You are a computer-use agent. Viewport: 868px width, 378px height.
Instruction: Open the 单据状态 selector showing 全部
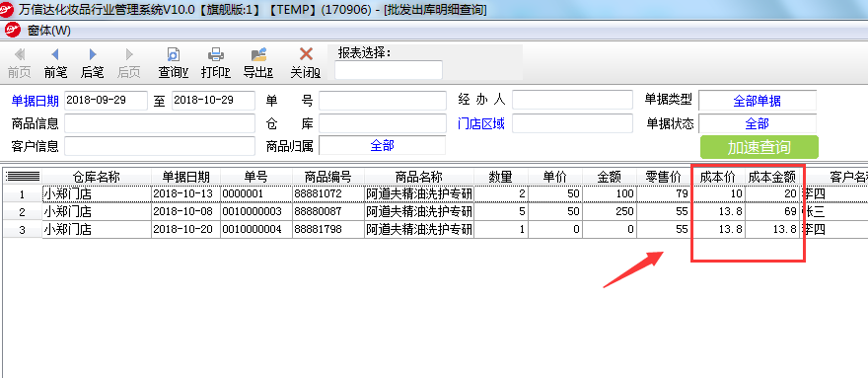pos(758,123)
